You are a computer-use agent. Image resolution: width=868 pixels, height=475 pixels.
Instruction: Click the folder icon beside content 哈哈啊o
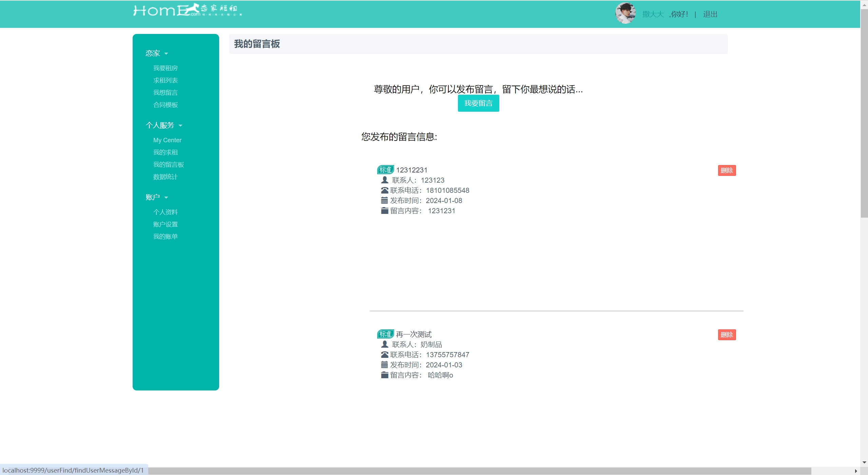[x=384, y=375]
